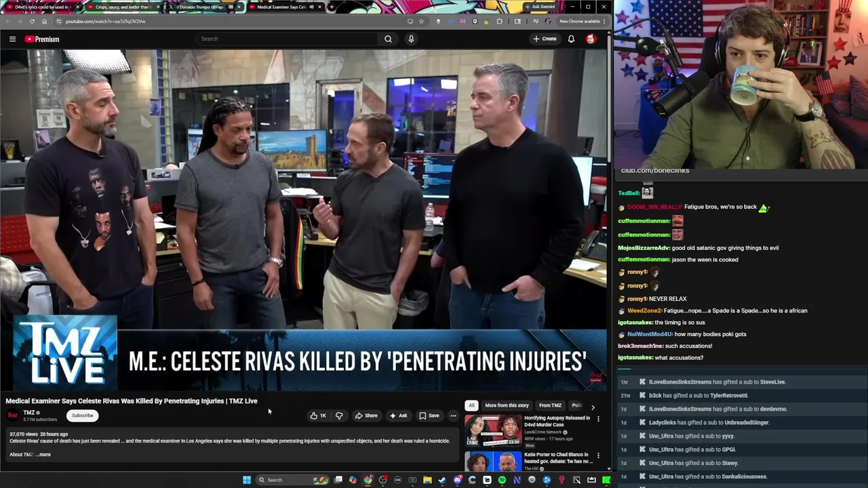
Task: Open File Explorer from the taskbar
Action: coord(427,480)
